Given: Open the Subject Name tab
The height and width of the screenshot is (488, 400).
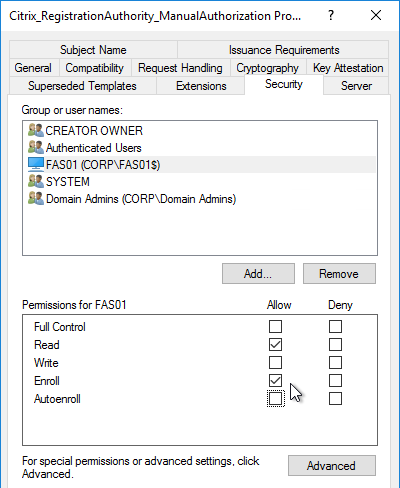Looking at the screenshot, I should point(93,50).
